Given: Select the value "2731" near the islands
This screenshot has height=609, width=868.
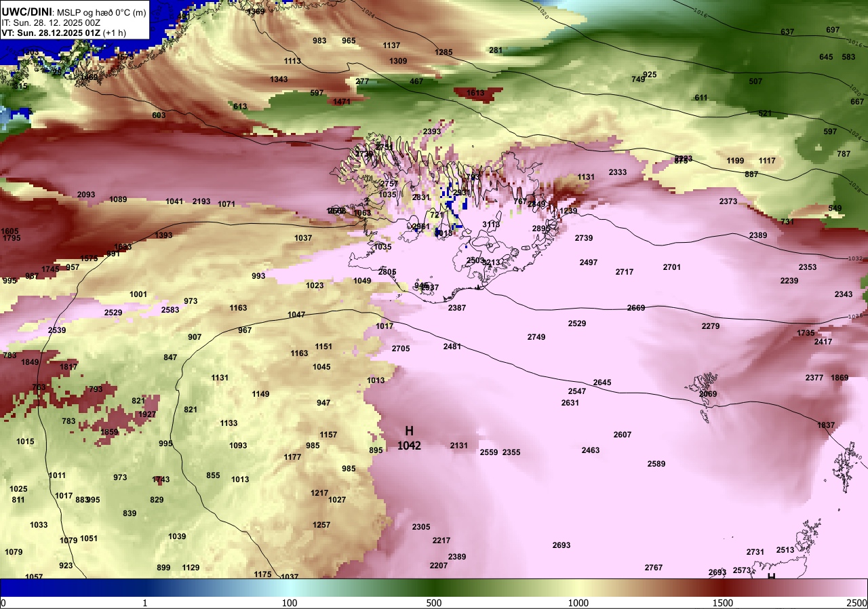Looking at the screenshot, I should tap(755, 552).
